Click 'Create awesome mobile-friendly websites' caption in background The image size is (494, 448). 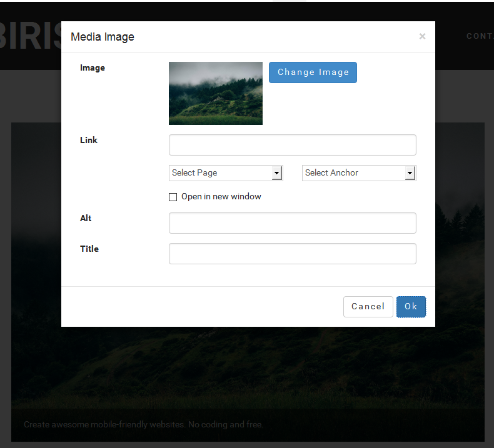[x=143, y=424]
